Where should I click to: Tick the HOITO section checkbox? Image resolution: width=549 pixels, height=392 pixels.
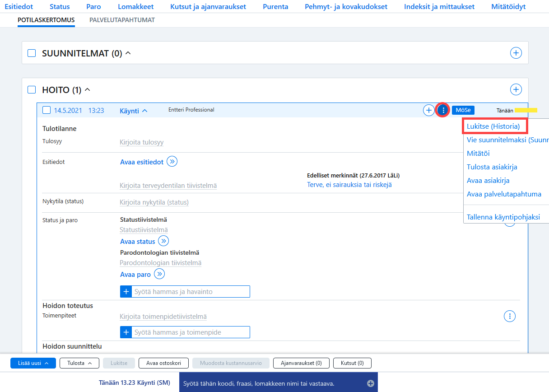[x=32, y=90]
